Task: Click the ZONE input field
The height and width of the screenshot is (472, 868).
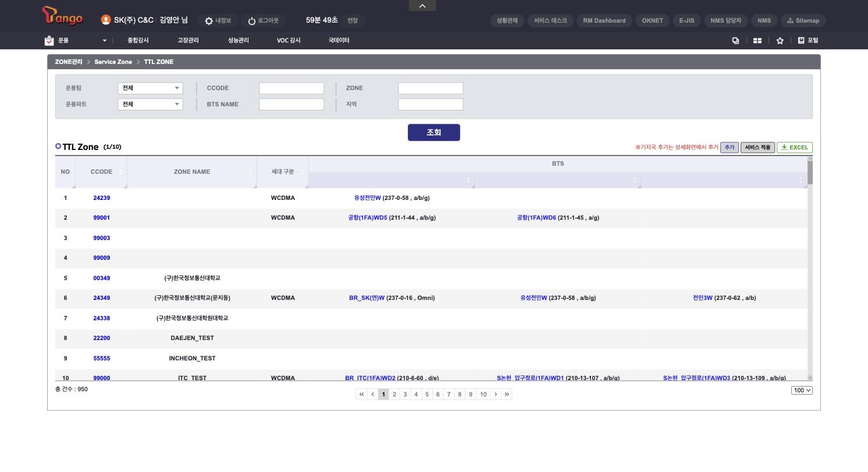Action: (431, 88)
